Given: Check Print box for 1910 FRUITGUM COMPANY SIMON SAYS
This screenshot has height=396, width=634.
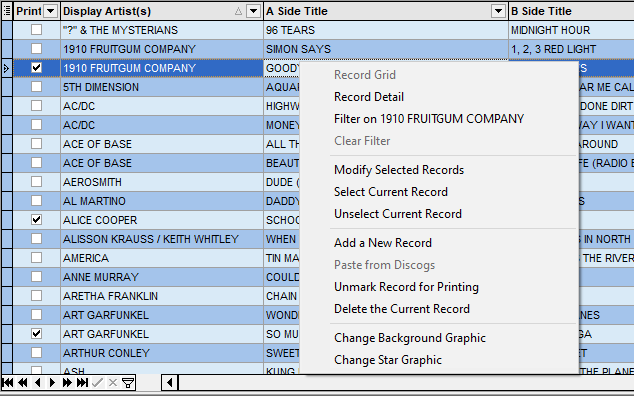Looking at the screenshot, I should coord(36,49).
